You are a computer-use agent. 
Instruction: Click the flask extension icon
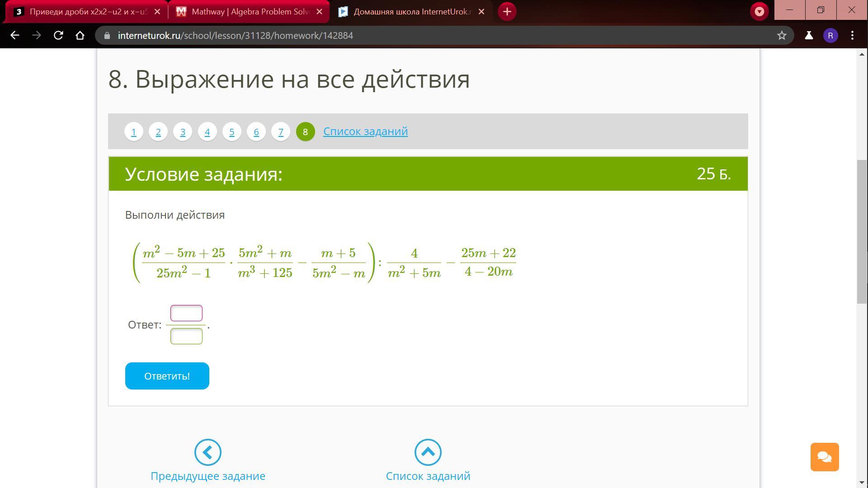point(809,35)
